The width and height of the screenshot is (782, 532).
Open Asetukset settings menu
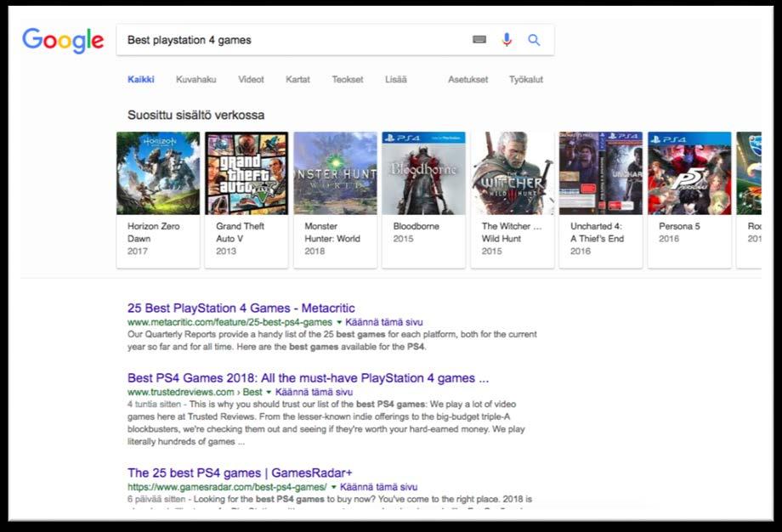pyautogui.click(x=467, y=79)
